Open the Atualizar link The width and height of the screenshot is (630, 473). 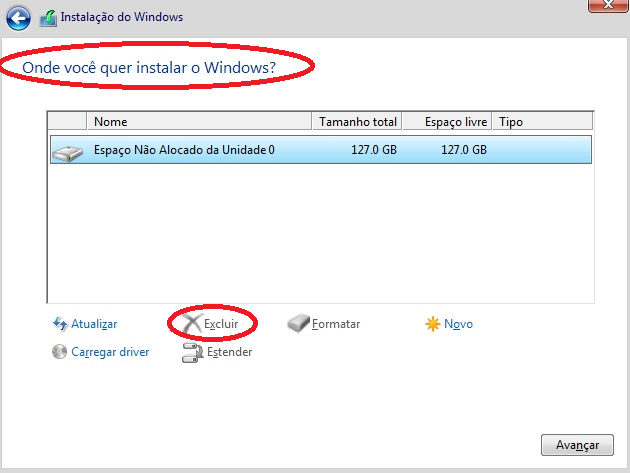point(94,324)
